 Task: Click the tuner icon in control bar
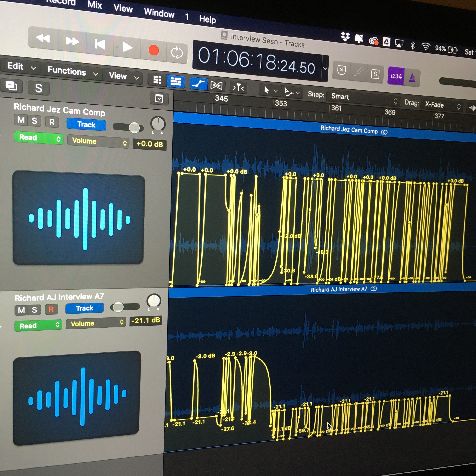tap(358, 72)
